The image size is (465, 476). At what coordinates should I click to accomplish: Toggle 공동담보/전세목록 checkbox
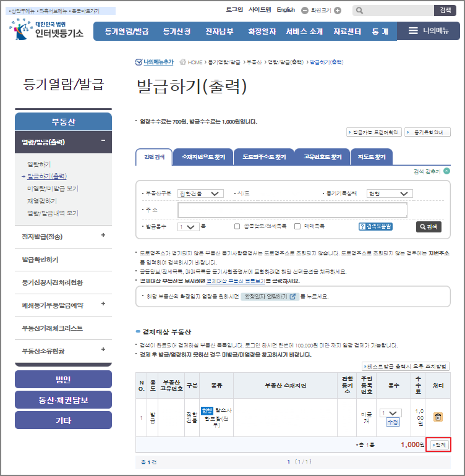(237, 226)
